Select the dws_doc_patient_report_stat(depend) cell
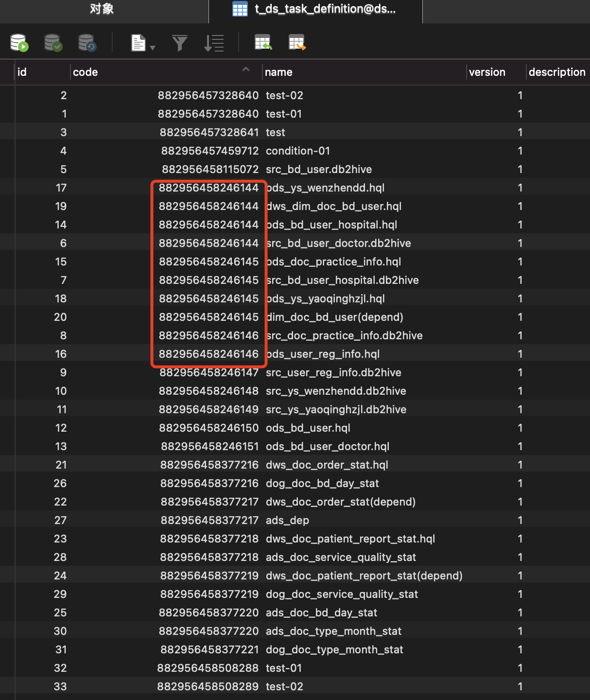Viewport: 590px width, 700px height. pyautogui.click(x=364, y=576)
